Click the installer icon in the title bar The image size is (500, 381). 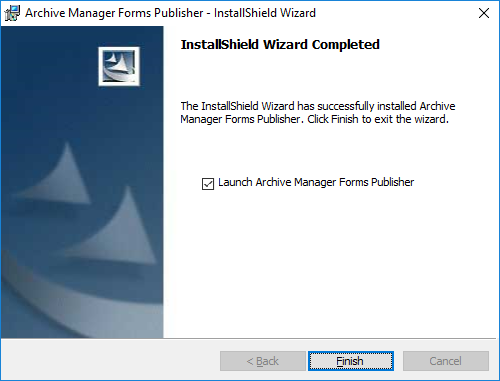pyautogui.click(x=12, y=13)
